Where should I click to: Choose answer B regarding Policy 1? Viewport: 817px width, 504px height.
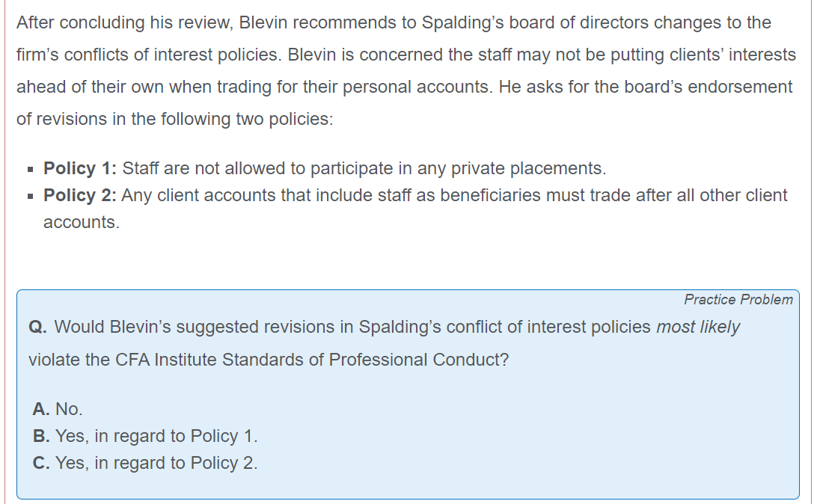tap(145, 436)
